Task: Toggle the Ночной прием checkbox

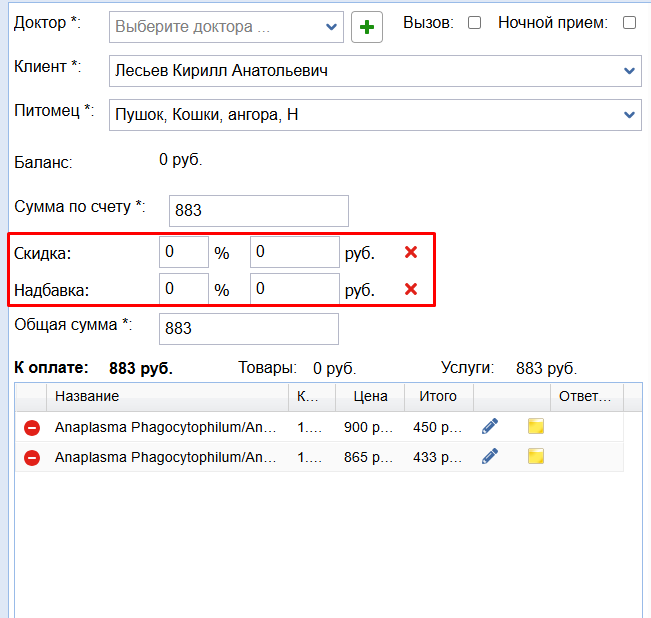Action: pyautogui.click(x=629, y=23)
